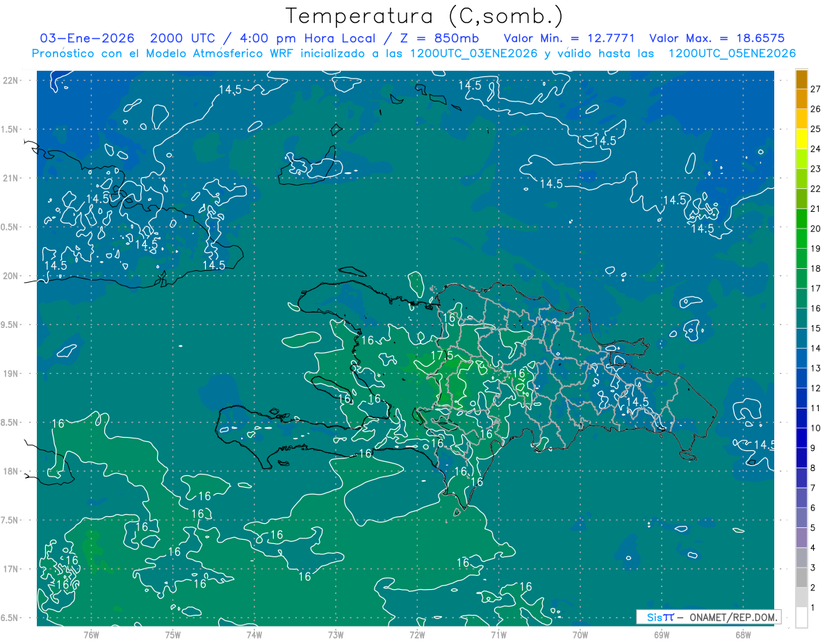
Task: Click 'Pronóstico con el Modelo Atmosferico WRF' text
Action: click(163, 53)
